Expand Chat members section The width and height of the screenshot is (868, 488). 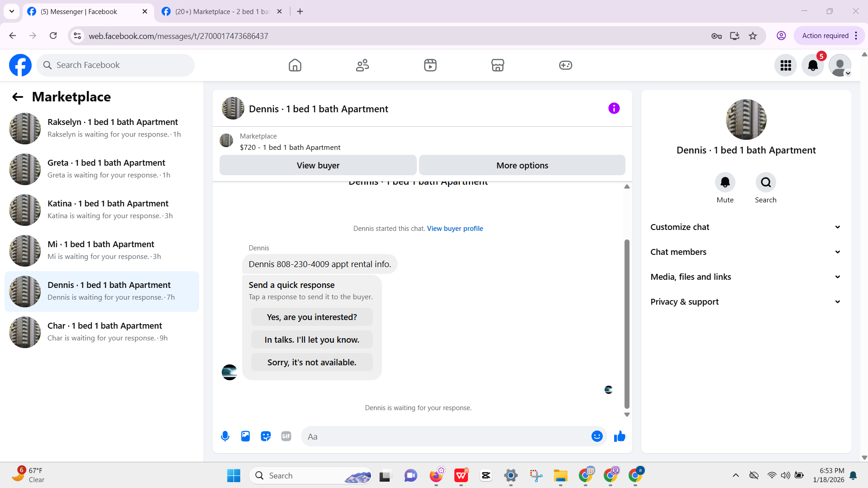click(x=746, y=252)
